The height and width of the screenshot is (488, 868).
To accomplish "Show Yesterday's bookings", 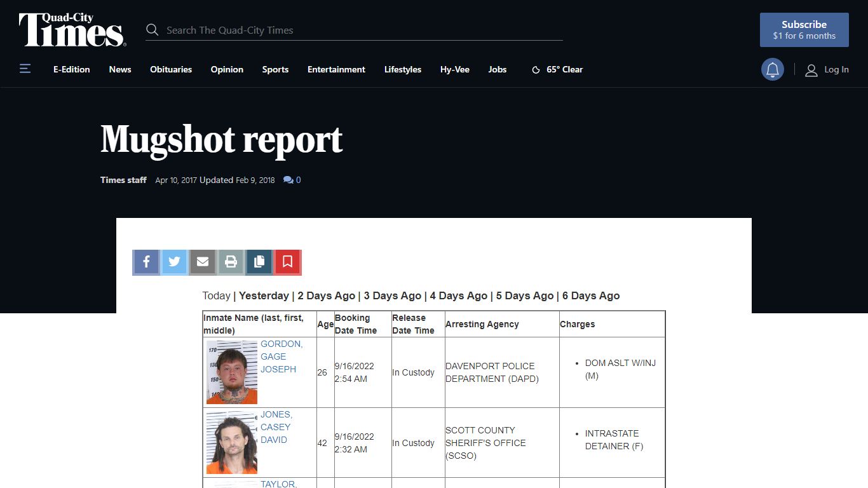I will click(x=264, y=295).
